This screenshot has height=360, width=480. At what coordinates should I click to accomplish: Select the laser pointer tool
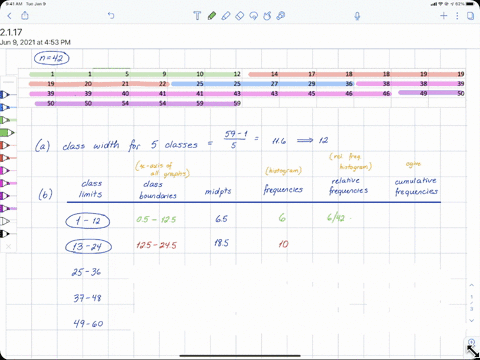(x=281, y=16)
